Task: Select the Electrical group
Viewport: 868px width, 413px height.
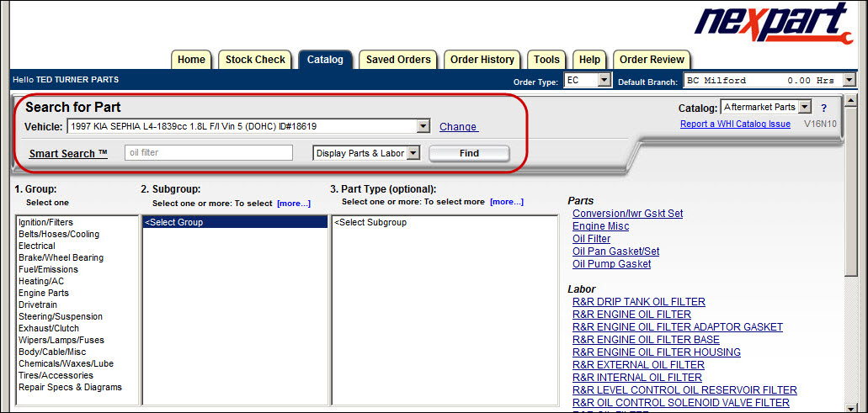Action: [36, 246]
